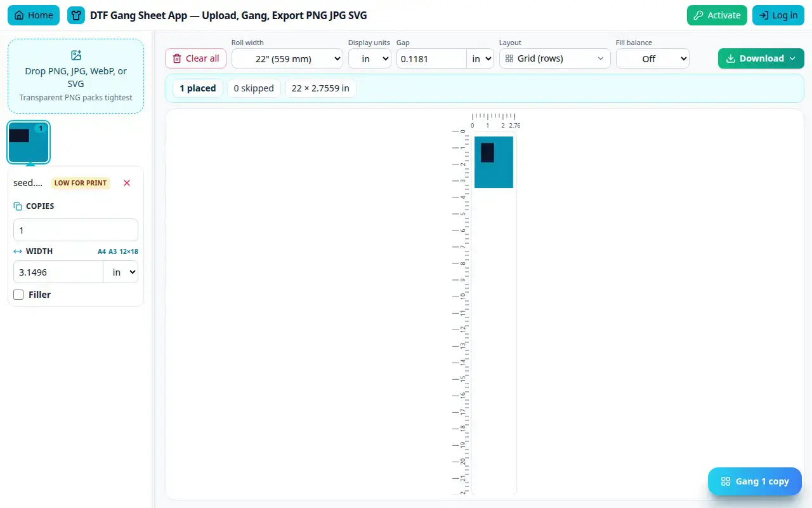Click Clear all button
The width and height of the screenshot is (812, 508).
tap(196, 58)
